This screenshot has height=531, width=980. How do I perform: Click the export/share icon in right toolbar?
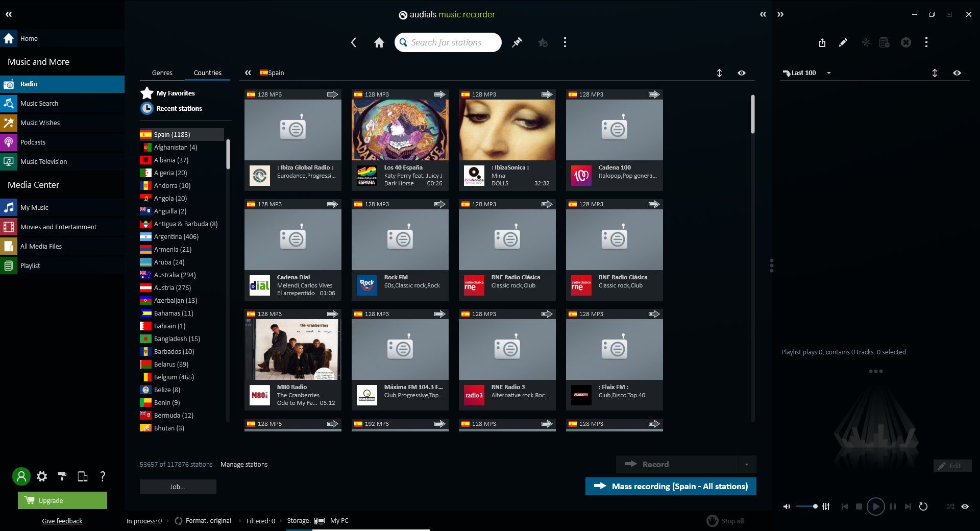pyautogui.click(x=822, y=42)
